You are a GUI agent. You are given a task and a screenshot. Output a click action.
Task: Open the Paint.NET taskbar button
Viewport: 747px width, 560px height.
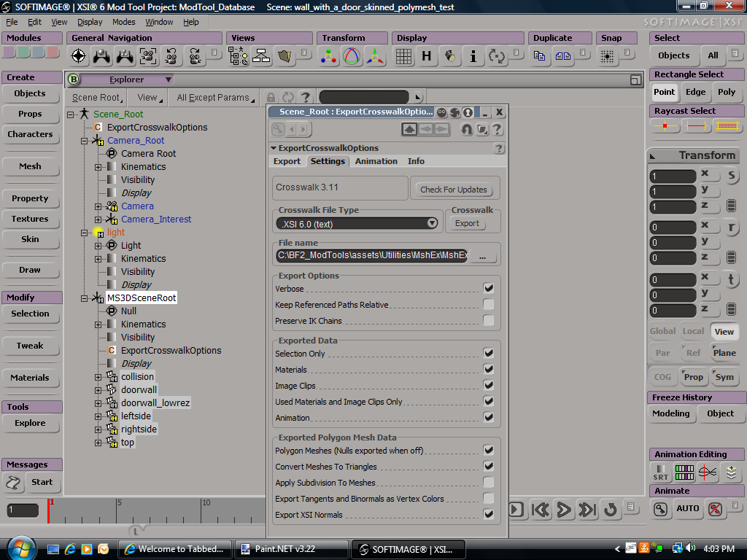point(292,549)
